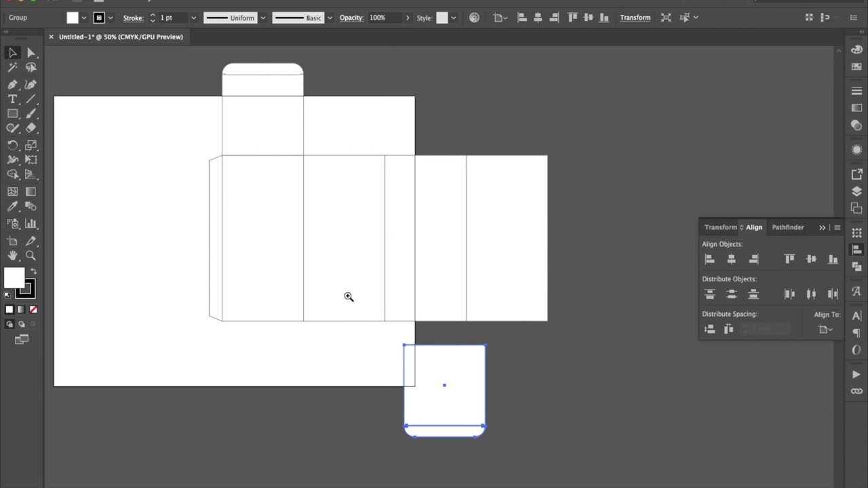Click the Align panel tab
Viewport: 868px width, 488px height.
[754, 227]
